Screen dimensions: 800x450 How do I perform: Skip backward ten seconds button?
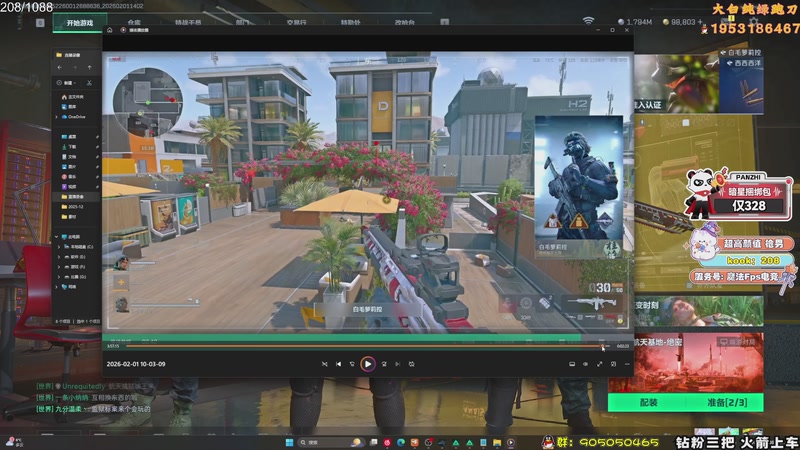click(x=352, y=364)
